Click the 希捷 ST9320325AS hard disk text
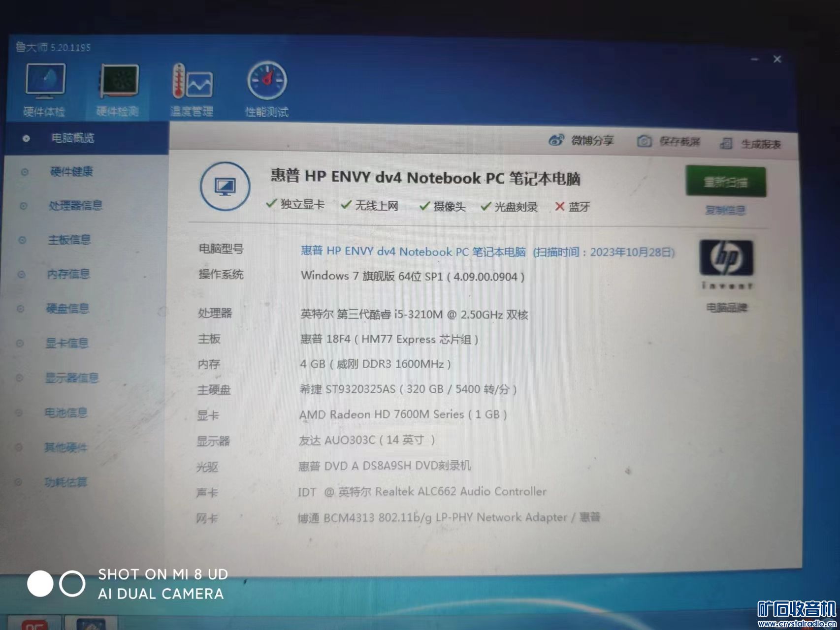Screen dimensions: 840x630 pyautogui.click(x=408, y=389)
